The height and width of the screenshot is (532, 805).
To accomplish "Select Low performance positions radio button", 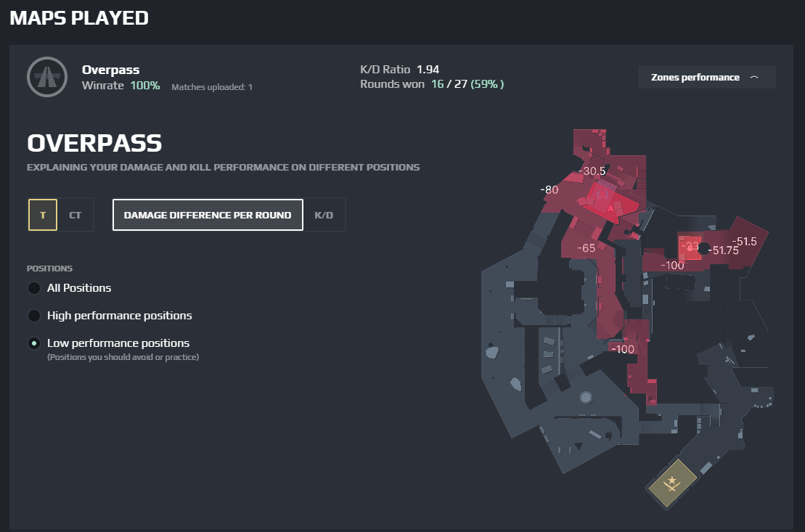I will (34, 343).
